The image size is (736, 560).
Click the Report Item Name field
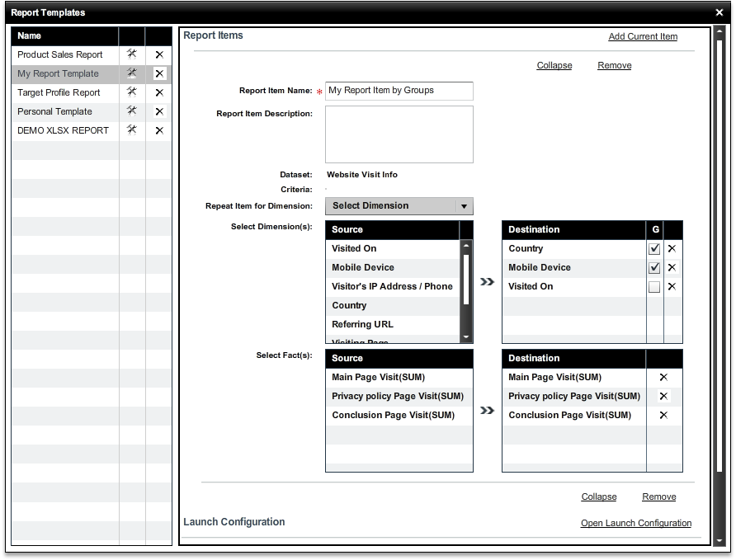point(399,91)
